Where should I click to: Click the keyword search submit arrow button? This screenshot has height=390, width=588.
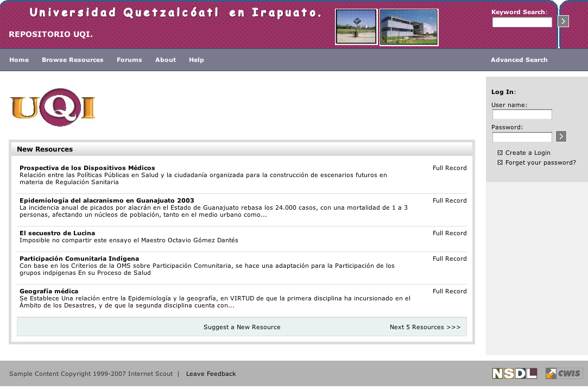(x=563, y=22)
